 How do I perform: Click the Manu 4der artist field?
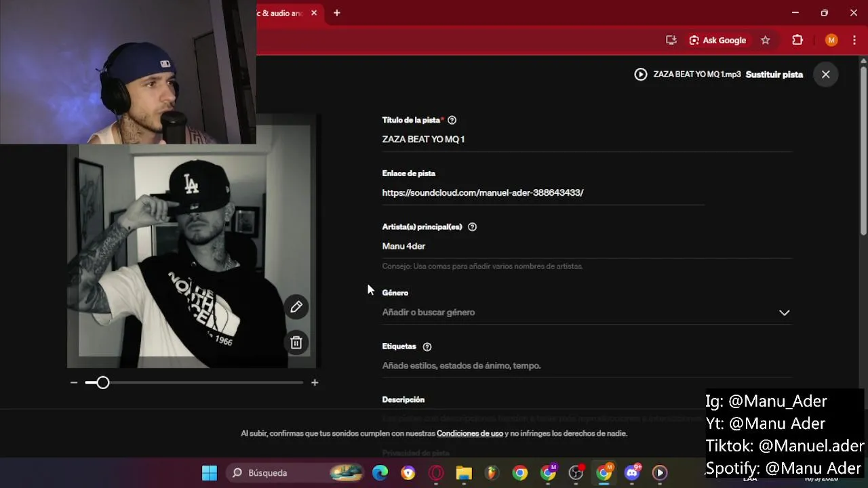[x=587, y=246]
